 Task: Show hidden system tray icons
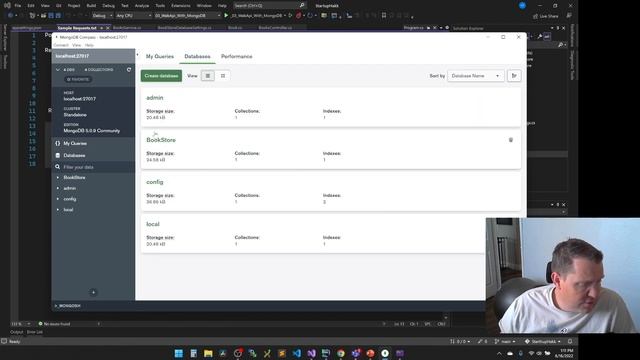point(499,353)
